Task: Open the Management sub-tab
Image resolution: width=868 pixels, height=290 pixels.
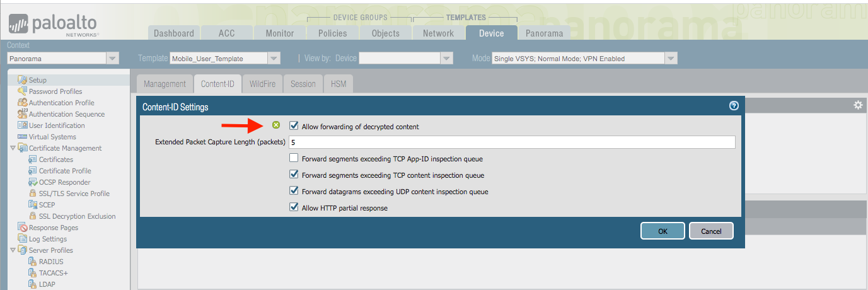Action: point(165,84)
